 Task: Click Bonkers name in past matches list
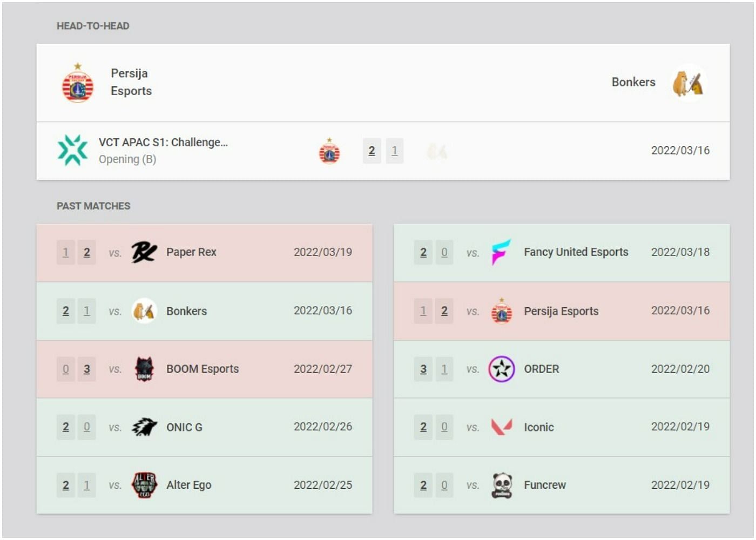pos(186,311)
